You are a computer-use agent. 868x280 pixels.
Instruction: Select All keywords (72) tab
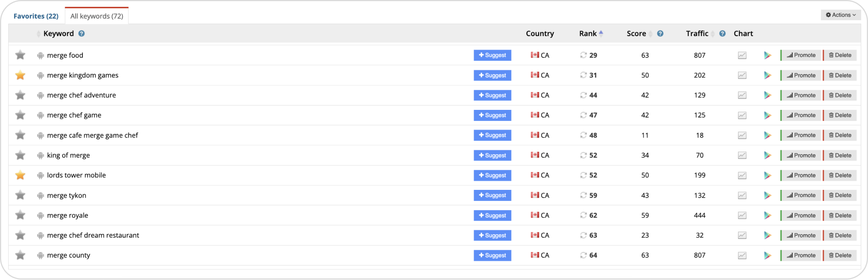point(96,16)
